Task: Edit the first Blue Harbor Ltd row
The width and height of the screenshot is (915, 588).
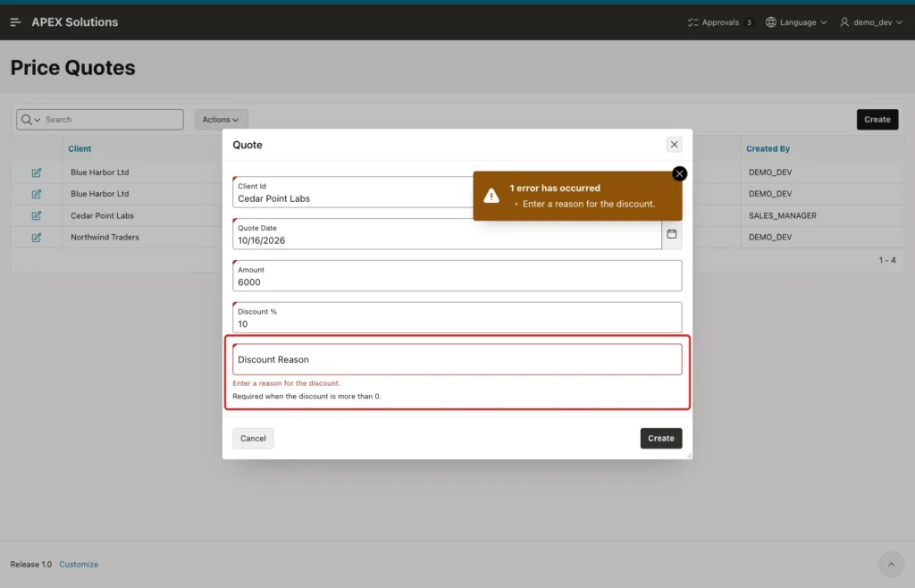Action: 36,172
